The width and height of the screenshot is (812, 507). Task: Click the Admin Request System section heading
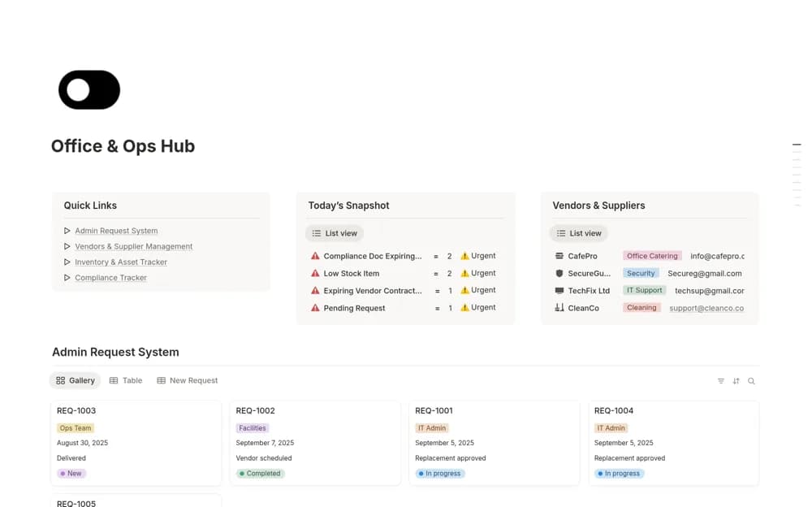coord(115,352)
